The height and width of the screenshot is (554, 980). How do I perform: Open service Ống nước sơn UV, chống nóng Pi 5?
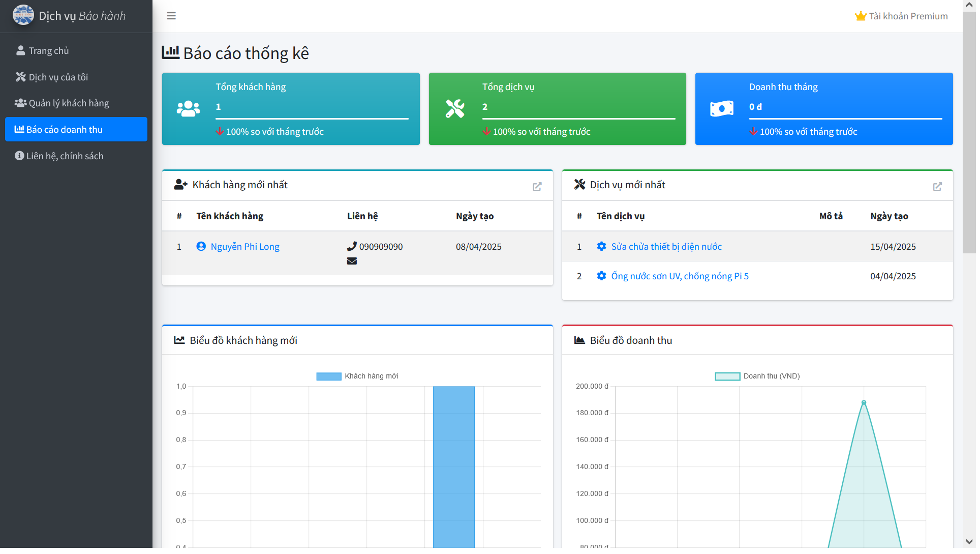coord(679,276)
